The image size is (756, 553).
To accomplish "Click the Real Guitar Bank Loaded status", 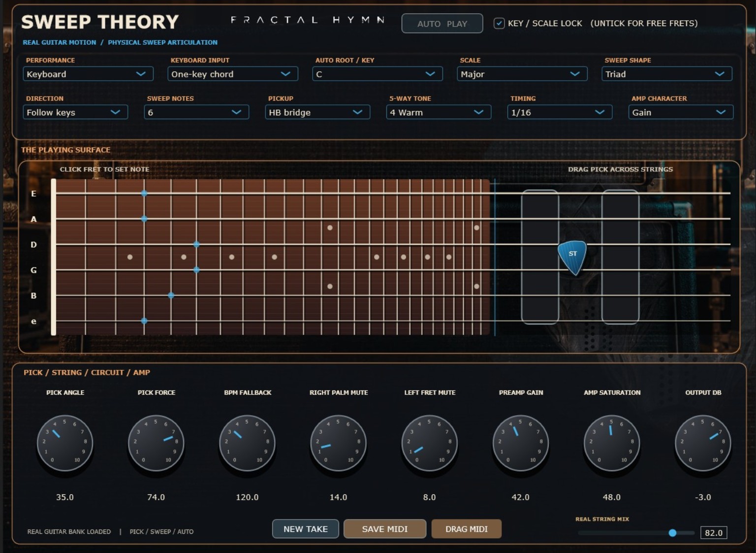I will [69, 532].
